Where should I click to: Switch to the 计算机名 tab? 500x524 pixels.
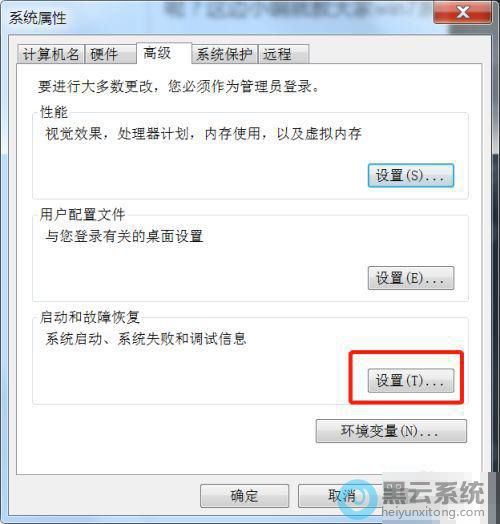(x=51, y=54)
